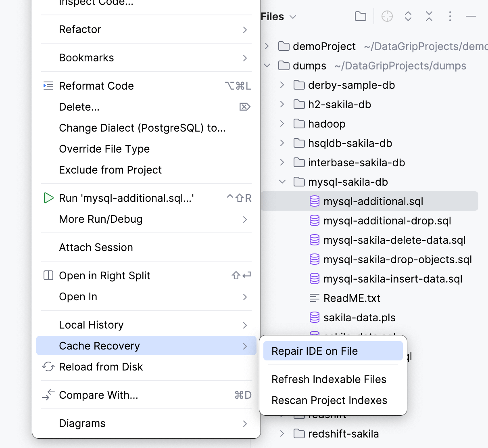
Task: Select the mysql-sakila-insert-data.sql file
Action: coord(392,278)
